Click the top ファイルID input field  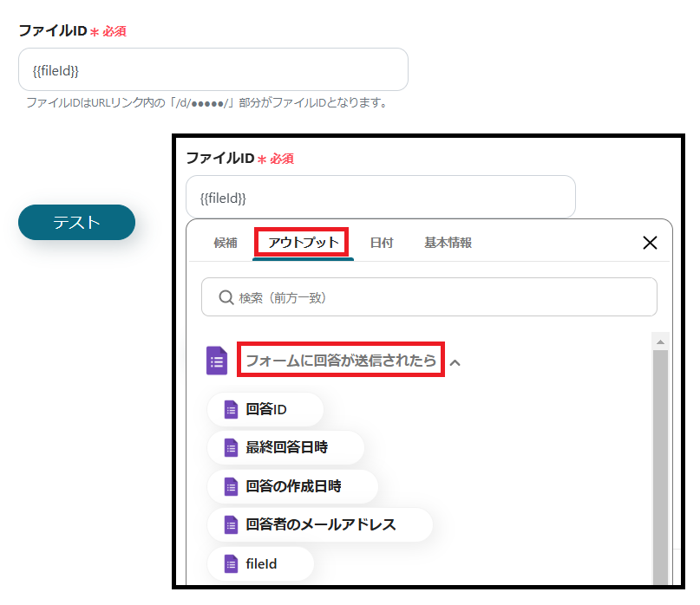(213, 69)
